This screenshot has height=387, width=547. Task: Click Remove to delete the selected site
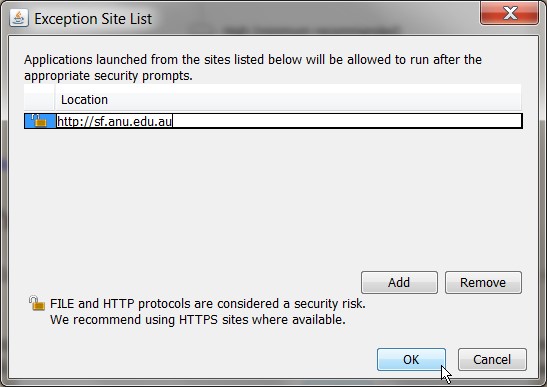(483, 282)
